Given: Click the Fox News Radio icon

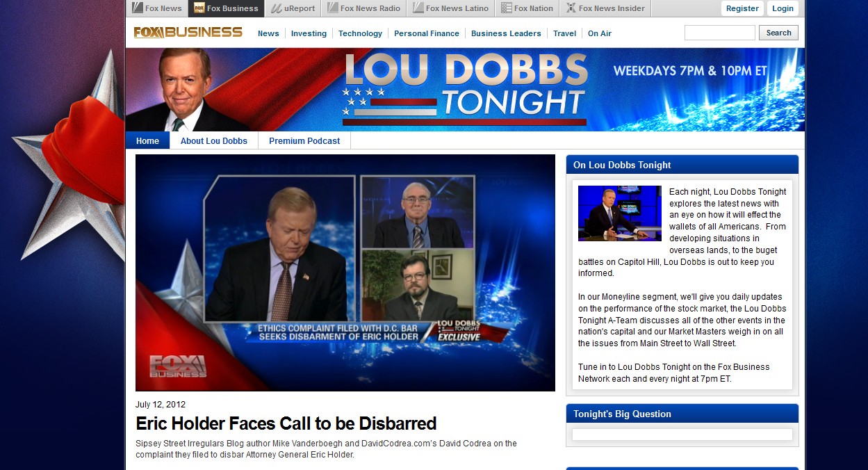Looking at the screenshot, I should point(332,8).
